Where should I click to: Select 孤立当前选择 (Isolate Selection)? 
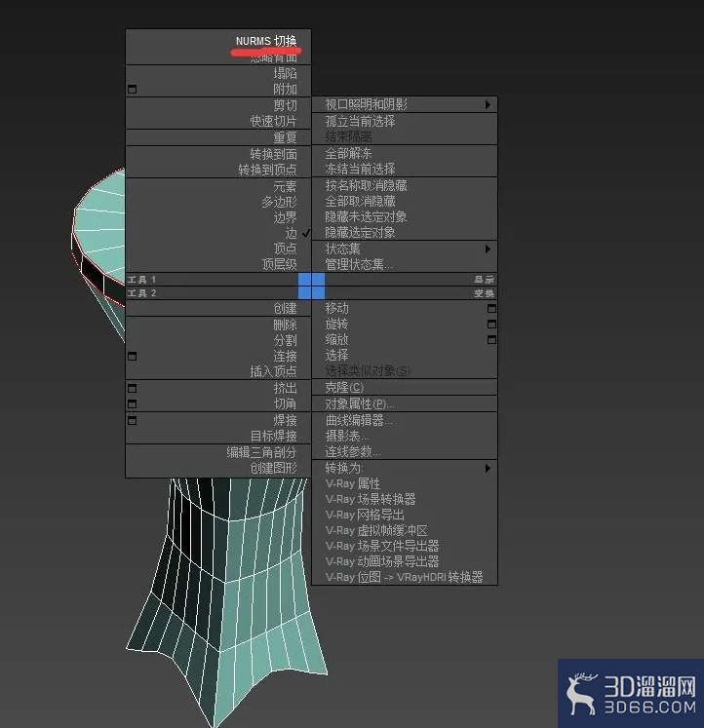[x=360, y=121]
